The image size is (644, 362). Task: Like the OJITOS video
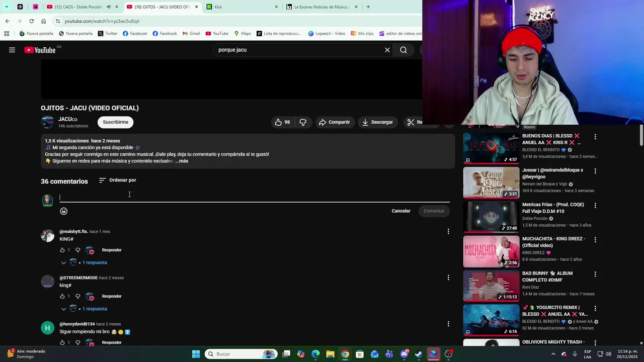282,122
